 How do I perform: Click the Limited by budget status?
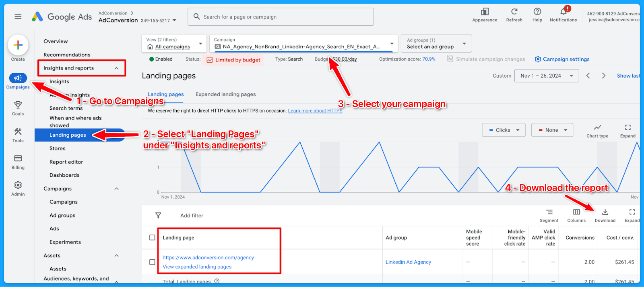coord(233,60)
